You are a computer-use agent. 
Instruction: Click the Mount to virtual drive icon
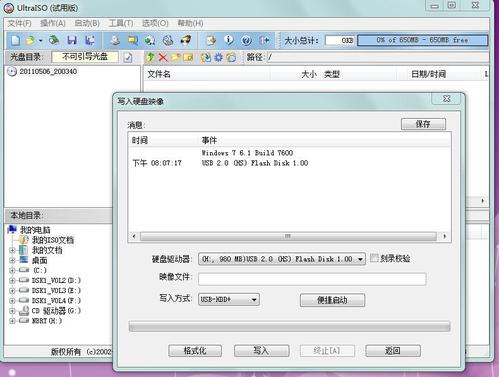(x=168, y=40)
